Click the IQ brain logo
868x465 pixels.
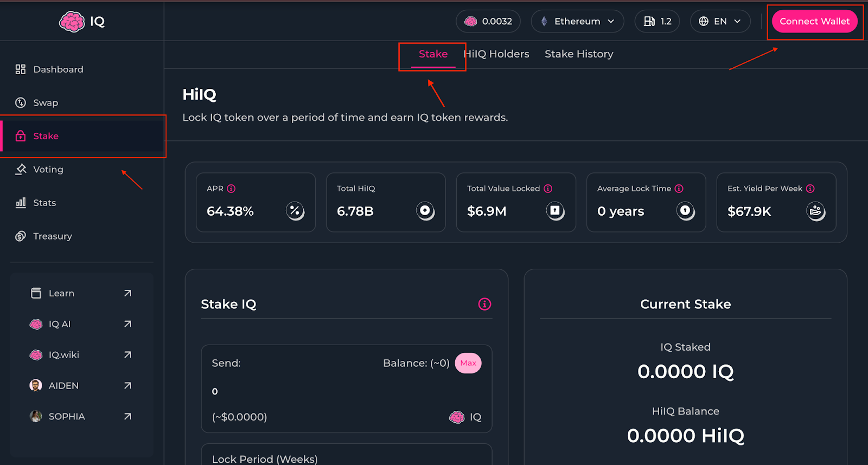coord(72,22)
